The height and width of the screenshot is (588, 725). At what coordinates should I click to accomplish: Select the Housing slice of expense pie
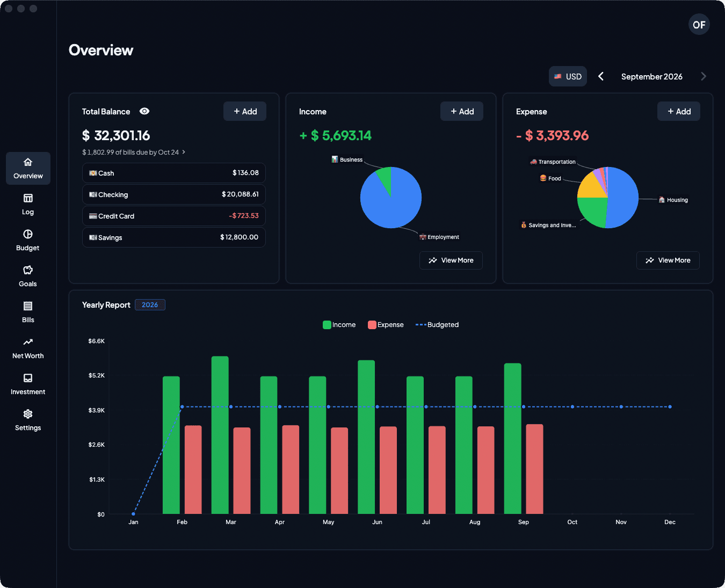pyautogui.click(x=623, y=199)
